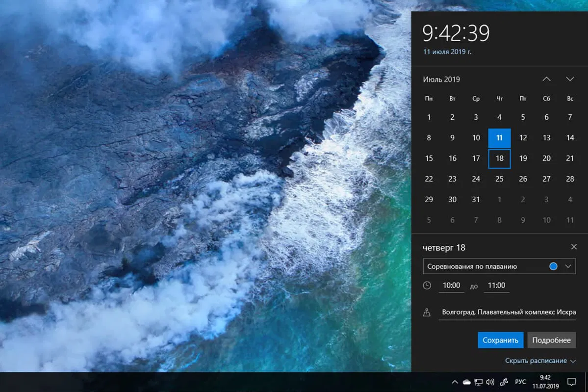Click the Июль 2019 header to change view
The width and height of the screenshot is (588, 392).
[441, 79]
